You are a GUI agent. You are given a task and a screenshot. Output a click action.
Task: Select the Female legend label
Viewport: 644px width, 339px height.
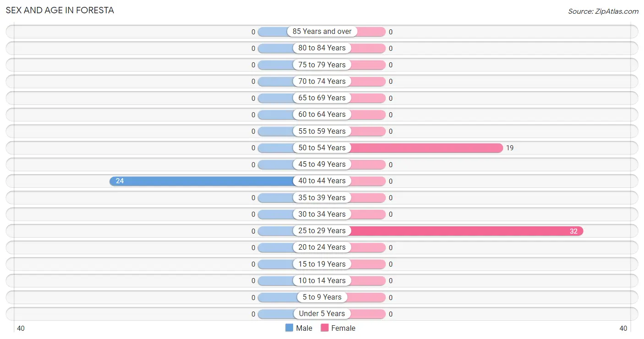click(x=344, y=328)
